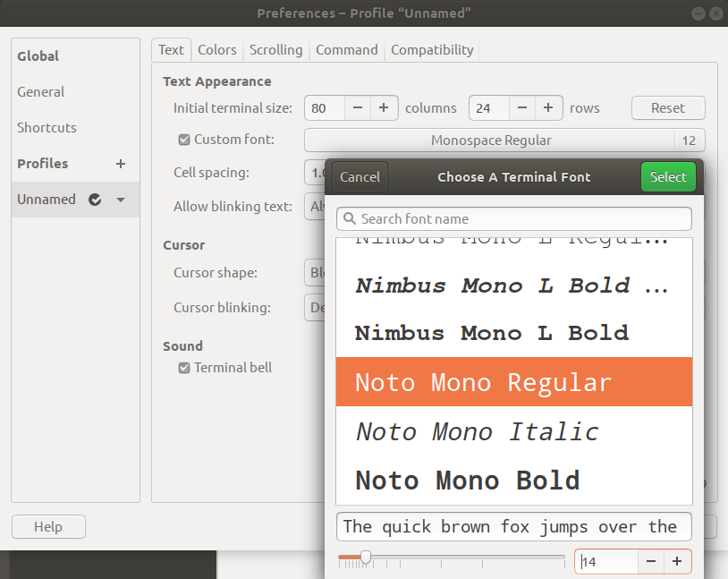728x579 pixels.
Task: Choose the Noto Mono Italic font
Action: point(514,431)
